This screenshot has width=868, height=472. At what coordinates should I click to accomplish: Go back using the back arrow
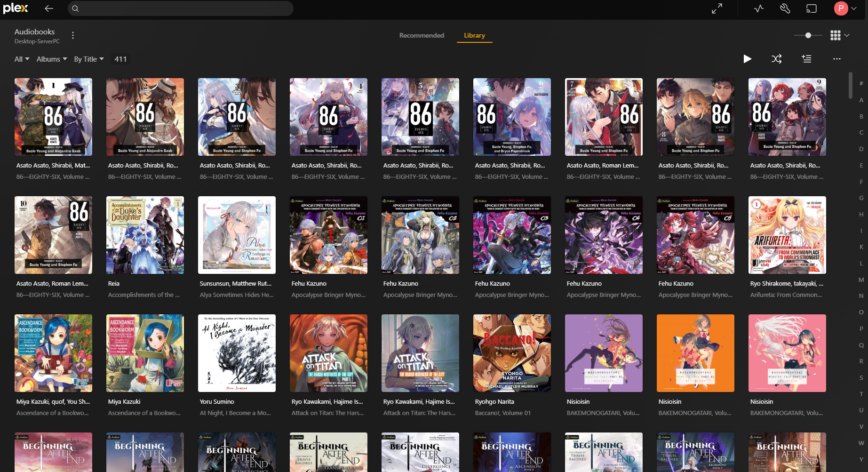click(49, 8)
